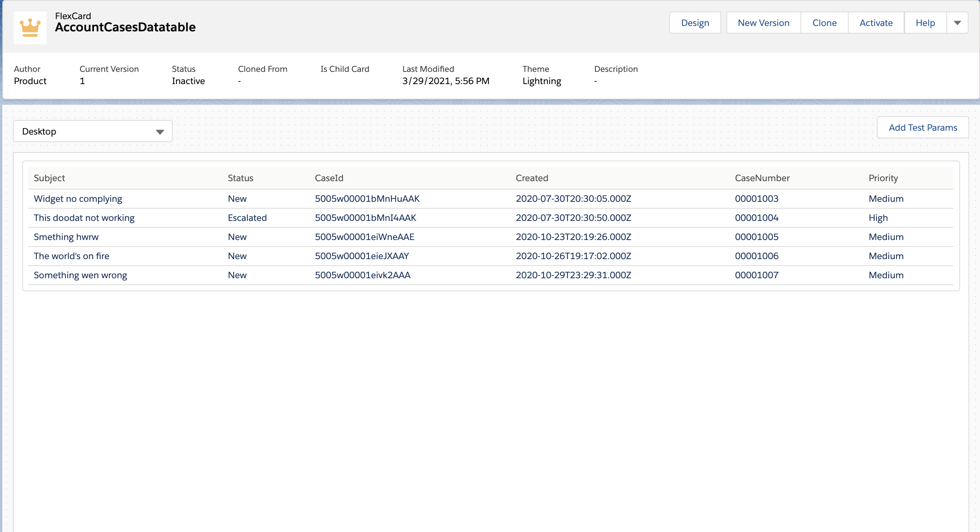The image size is (980, 532).
Task: Click case number 00001003
Action: [757, 199]
